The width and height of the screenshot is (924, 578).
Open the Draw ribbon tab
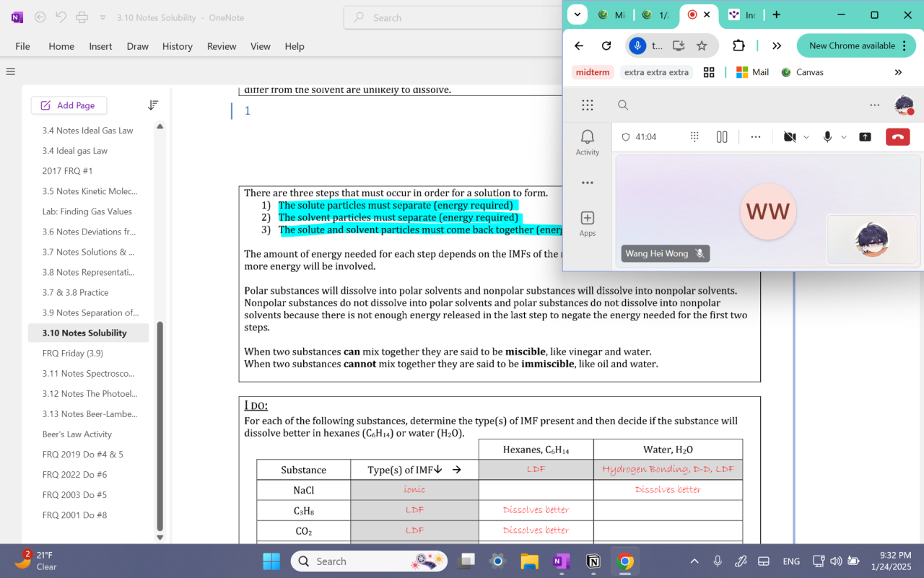coord(137,46)
